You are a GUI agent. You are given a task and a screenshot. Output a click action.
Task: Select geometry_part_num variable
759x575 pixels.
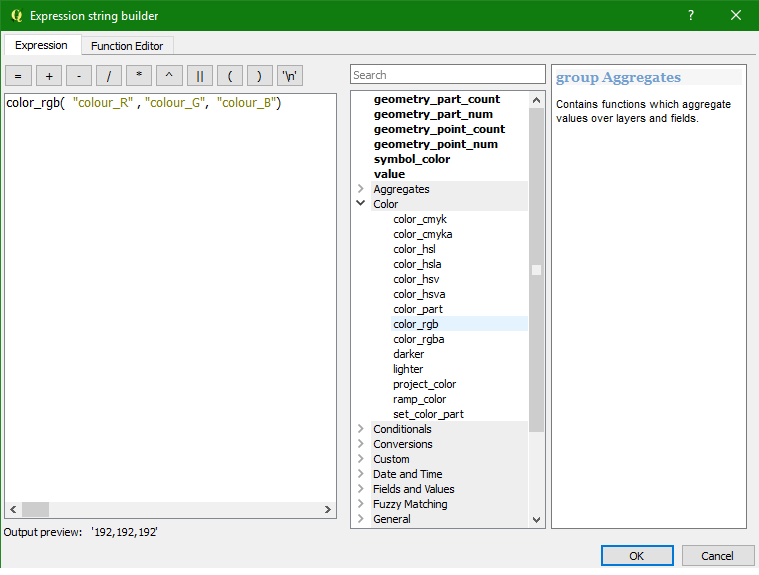click(x=433, y=114)
